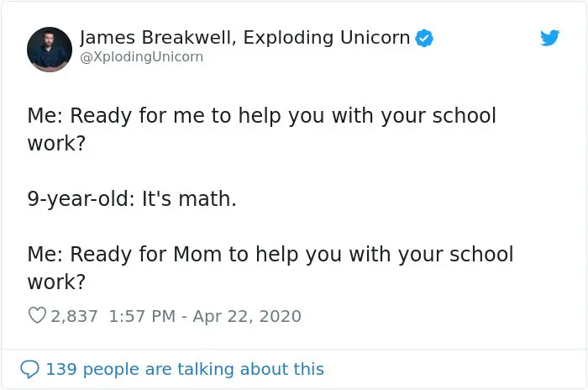Click the 2,837 likes count
Image resolution: width=588 pixels, height=390 pixels.
point(75,317)
